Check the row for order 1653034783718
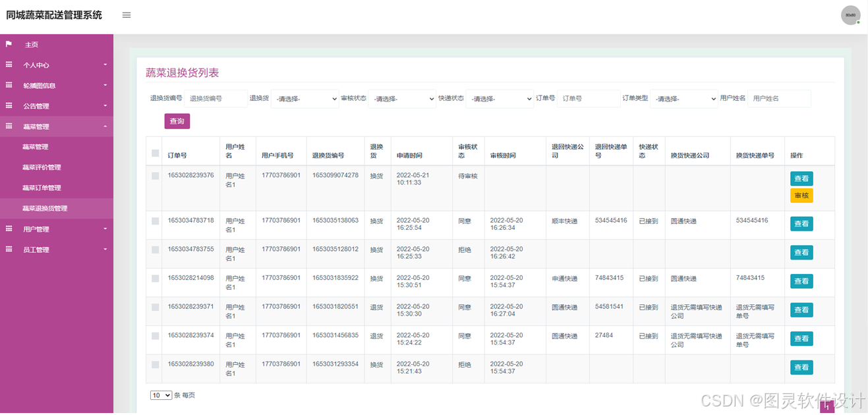The width and height of the screenshot is (868, 415). [156, 221]
